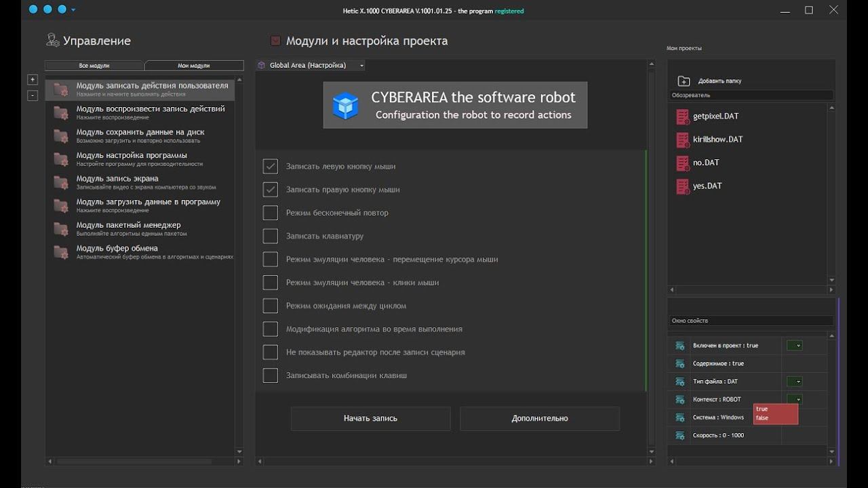
Task: Click property icon for 'Включен в проект'
Action: click(x=679, y=346)
